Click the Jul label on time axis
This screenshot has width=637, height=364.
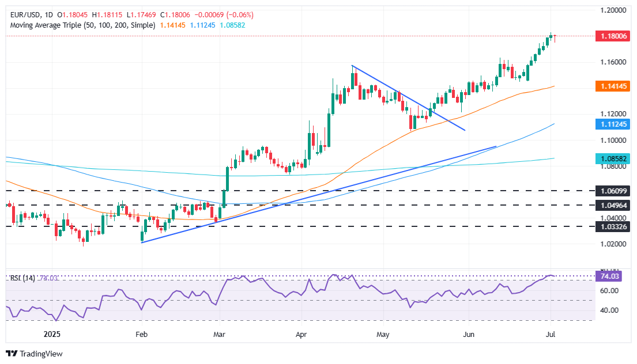click(551, 333)
